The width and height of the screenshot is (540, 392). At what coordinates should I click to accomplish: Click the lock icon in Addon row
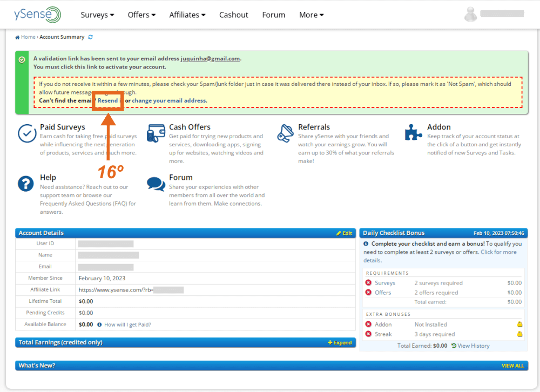(519, 324)
